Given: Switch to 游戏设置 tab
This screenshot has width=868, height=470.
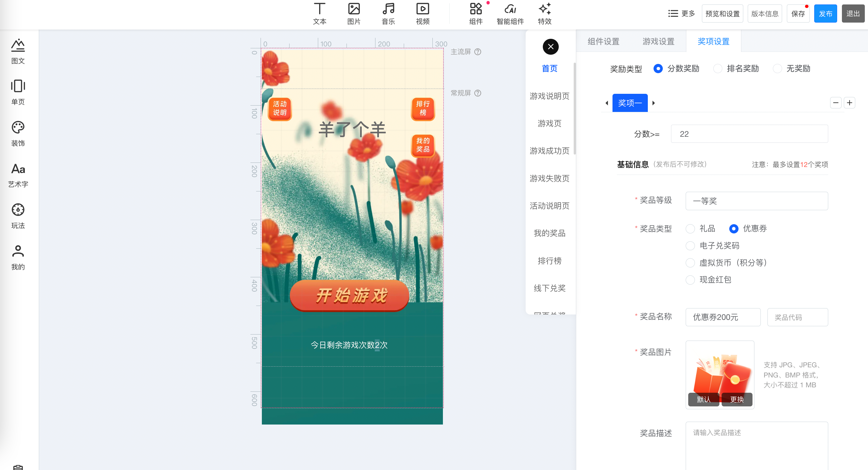Looking at the screenshot, I should 658,41.
